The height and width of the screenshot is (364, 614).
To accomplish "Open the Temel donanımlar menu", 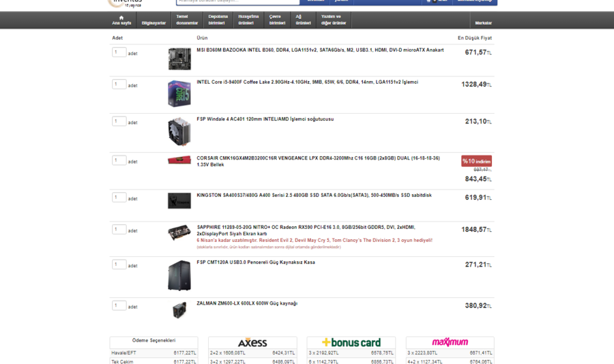I will [x=187, y=20].
